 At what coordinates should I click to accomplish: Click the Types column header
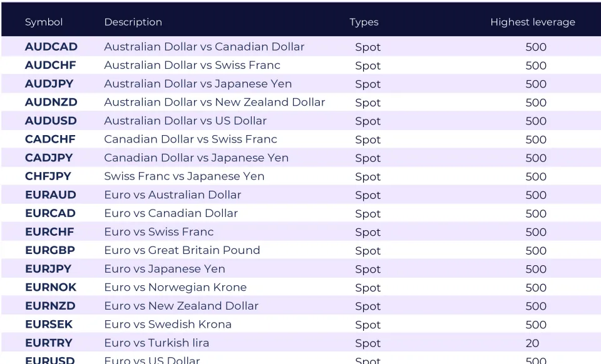364,22
